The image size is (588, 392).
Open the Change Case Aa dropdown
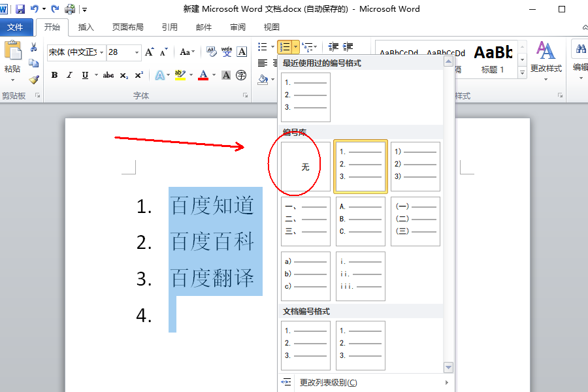tap(187, 52)
